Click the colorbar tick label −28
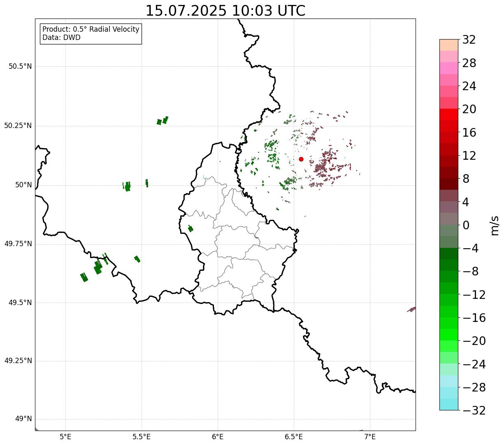 click(474, 388)
